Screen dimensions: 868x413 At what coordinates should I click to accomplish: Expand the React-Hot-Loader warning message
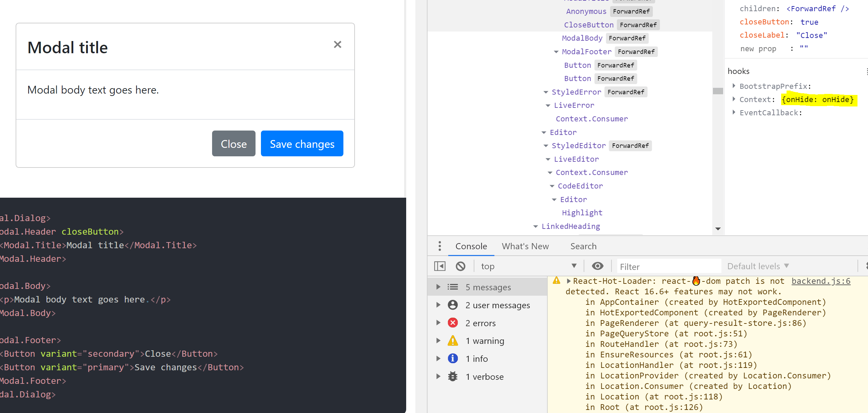tap(569, 281)
